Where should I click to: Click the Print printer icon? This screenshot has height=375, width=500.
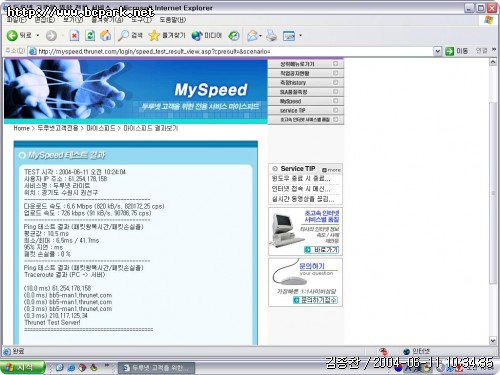click(271, 36)
